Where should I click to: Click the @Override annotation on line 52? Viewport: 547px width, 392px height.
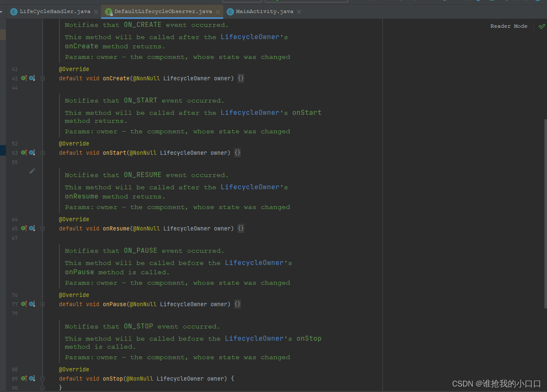[x=74, y=143]
